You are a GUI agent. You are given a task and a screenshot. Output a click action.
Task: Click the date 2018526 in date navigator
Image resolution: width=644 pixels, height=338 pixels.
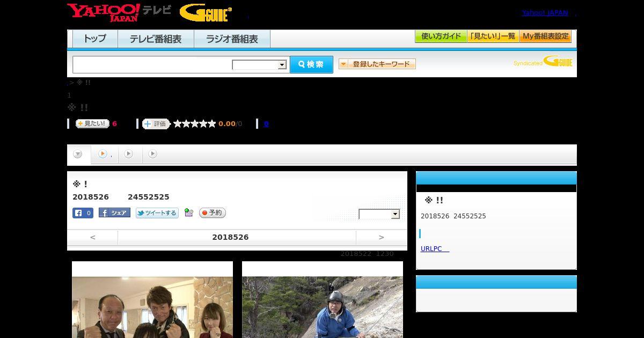point(230,237)
